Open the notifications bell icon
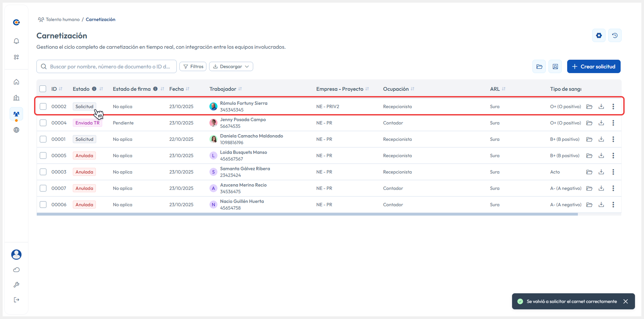 (x=16, y=41)
